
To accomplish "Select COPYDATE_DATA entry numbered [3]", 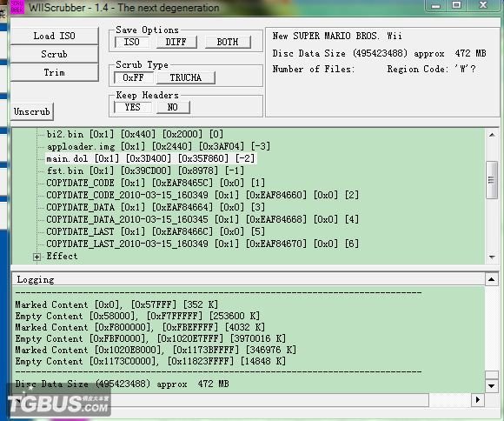I will point(156,207).
